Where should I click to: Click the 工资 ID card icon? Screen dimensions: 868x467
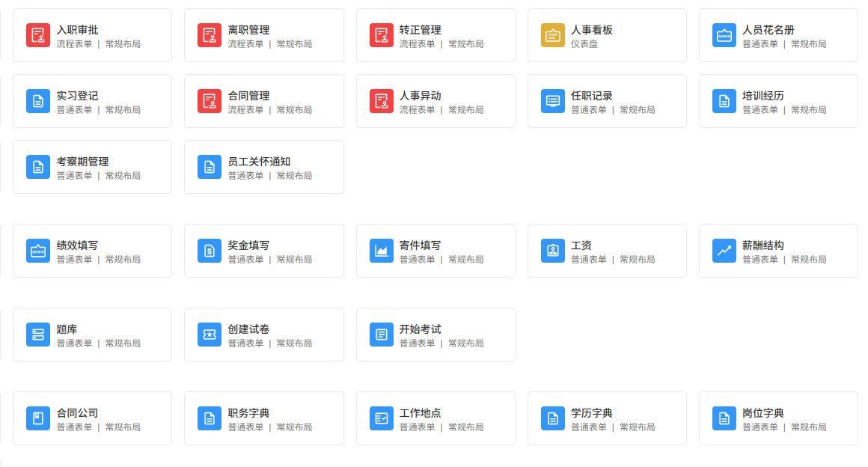[553, 251]
